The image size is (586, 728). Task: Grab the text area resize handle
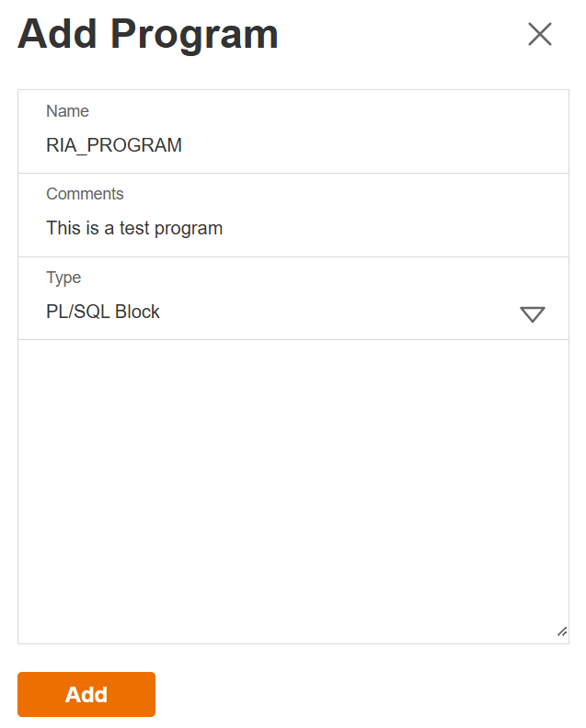[561, 632]
